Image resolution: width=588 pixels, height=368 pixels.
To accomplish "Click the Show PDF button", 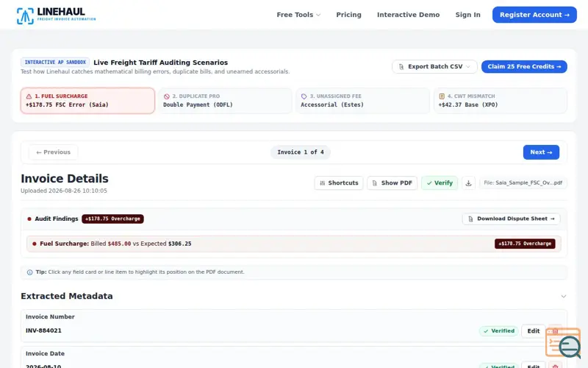I will [392, 183].
